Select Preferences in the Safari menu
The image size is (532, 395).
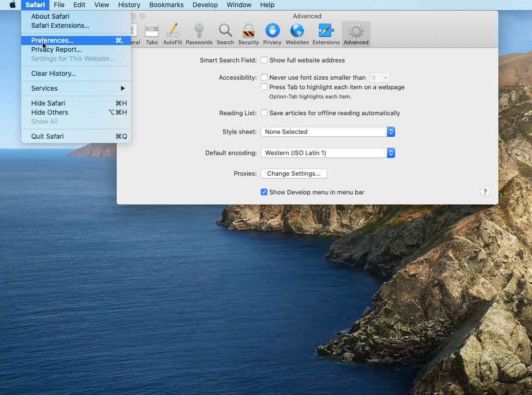pos(76,40)
